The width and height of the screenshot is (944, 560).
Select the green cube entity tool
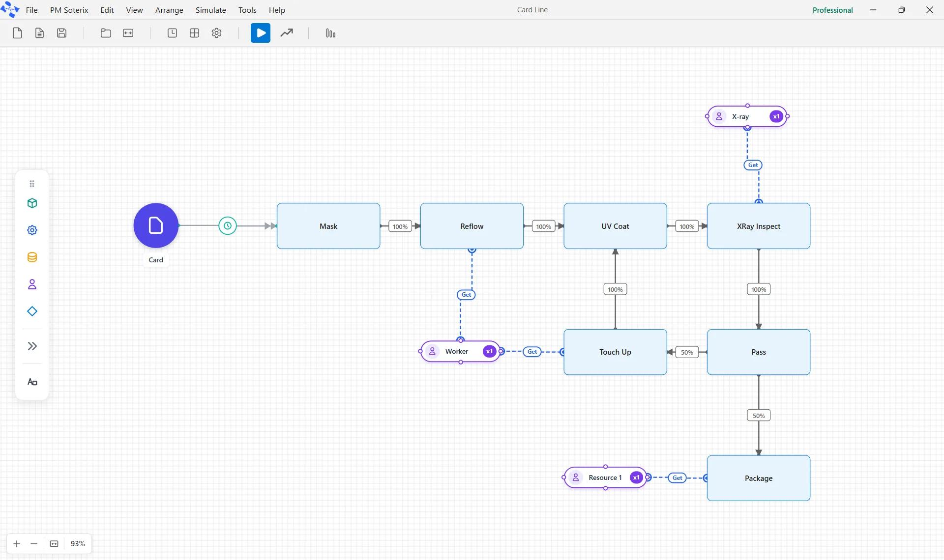pyautogui.click(x=32, y=203)
